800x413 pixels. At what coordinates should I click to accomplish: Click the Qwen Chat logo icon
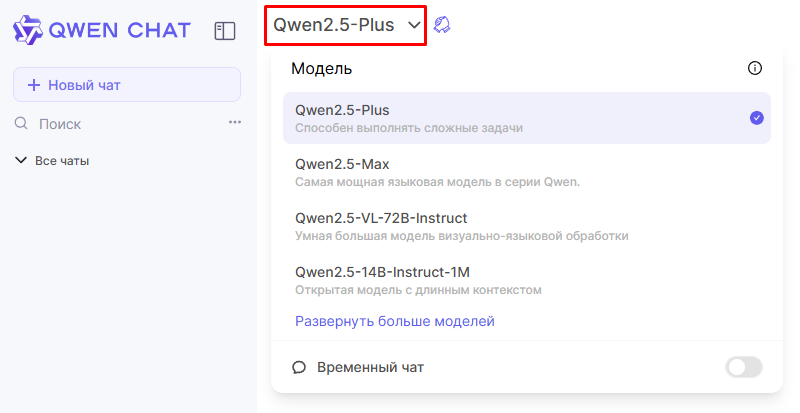pyautogui.click(x=28, y=30)
